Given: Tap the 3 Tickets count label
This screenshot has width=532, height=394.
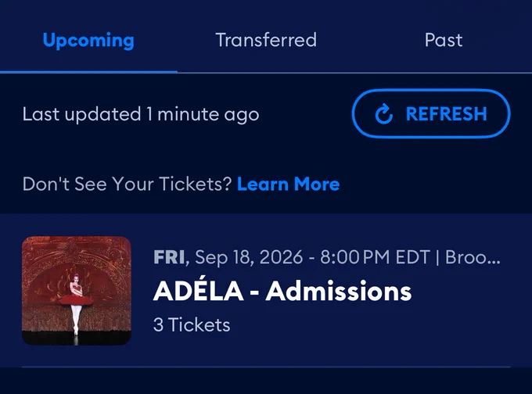Looking at the screenshot, I should [192, 325].
